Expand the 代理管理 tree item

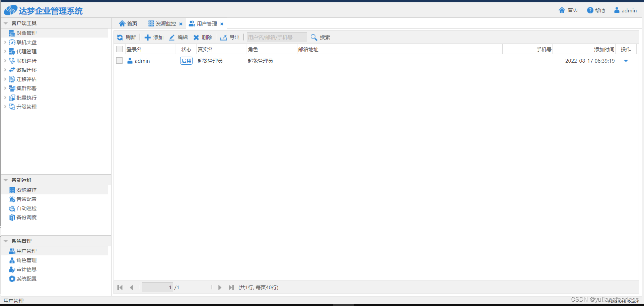click(5, 51)
